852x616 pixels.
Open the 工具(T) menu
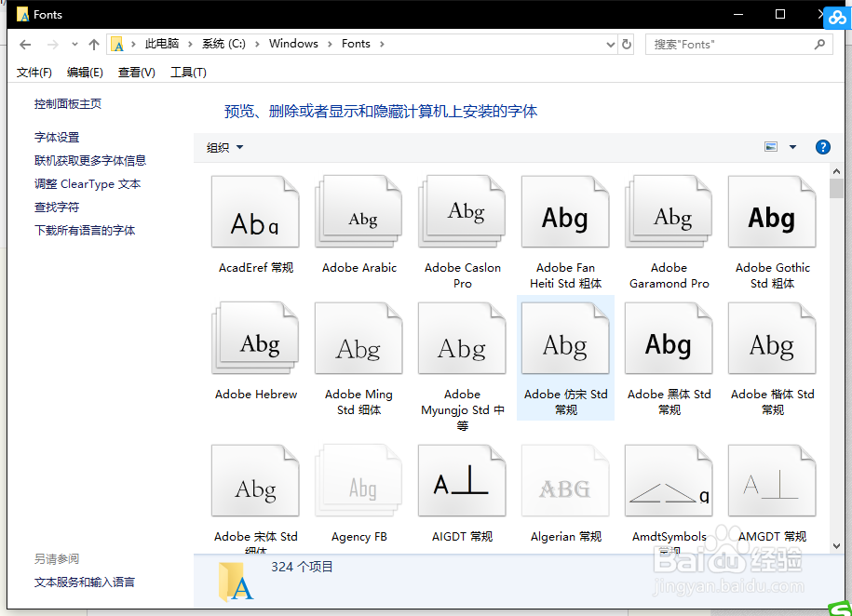pyautogui.click(x=188, y=73)
